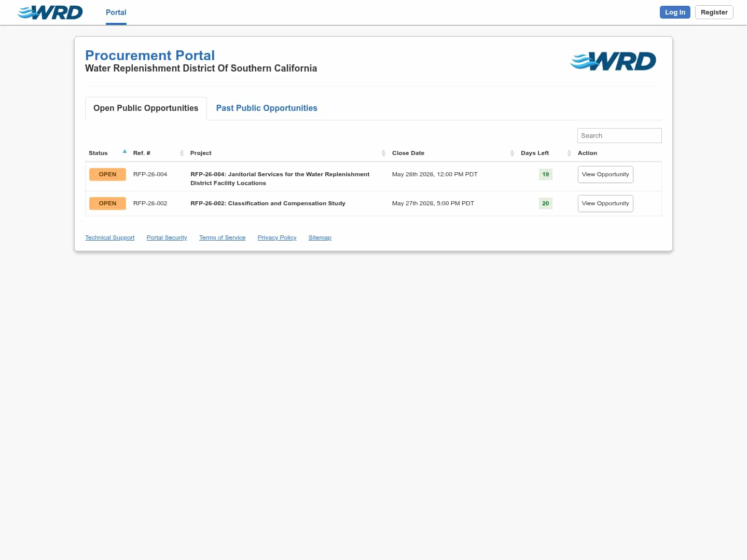Focus the Search input field
This screenshot has height=560, width=747.
[619, 136]
